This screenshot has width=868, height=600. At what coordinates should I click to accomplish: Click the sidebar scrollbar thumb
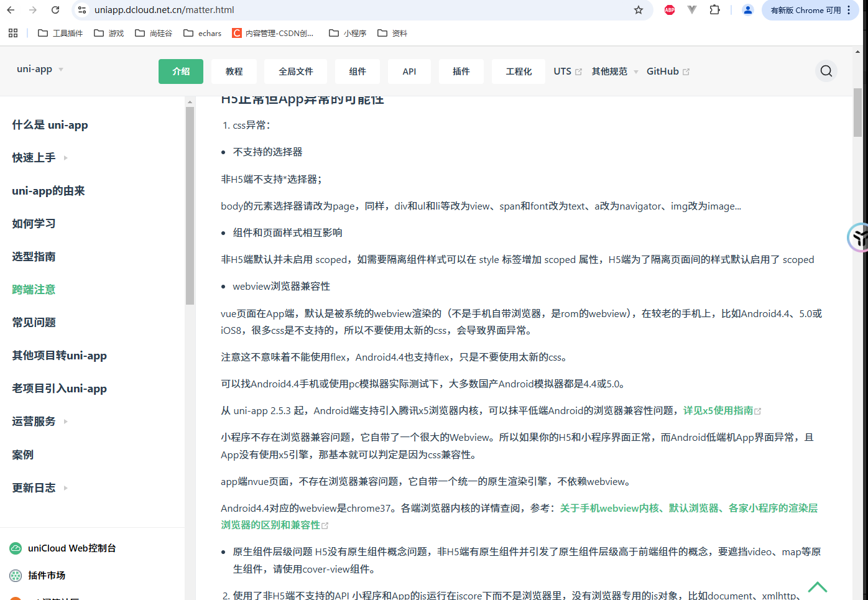pyautogui.click(x=190, y=205)
